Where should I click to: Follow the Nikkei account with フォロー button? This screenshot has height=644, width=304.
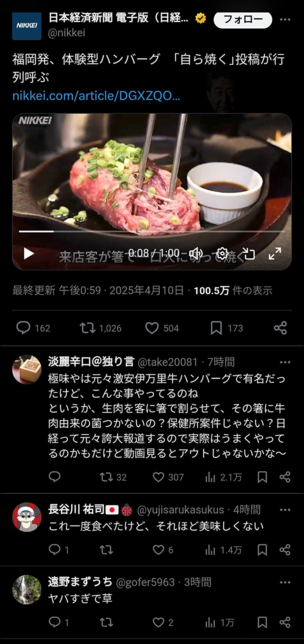243,20
